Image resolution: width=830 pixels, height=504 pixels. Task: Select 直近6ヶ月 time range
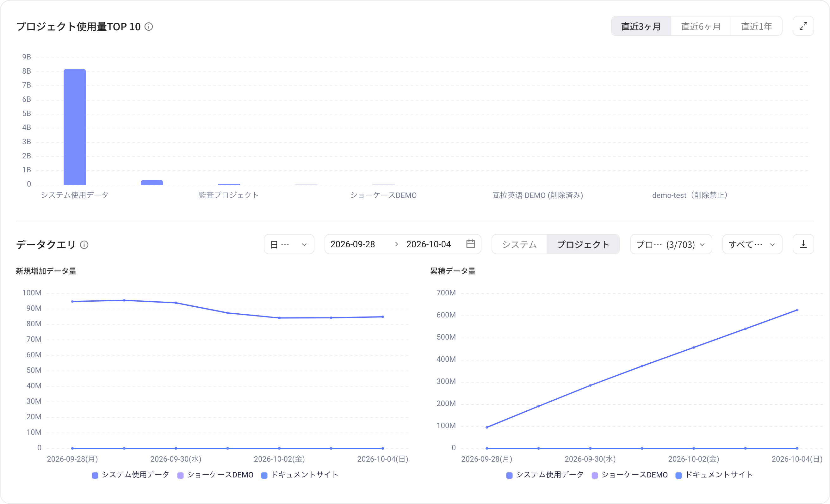coord(701,26)
